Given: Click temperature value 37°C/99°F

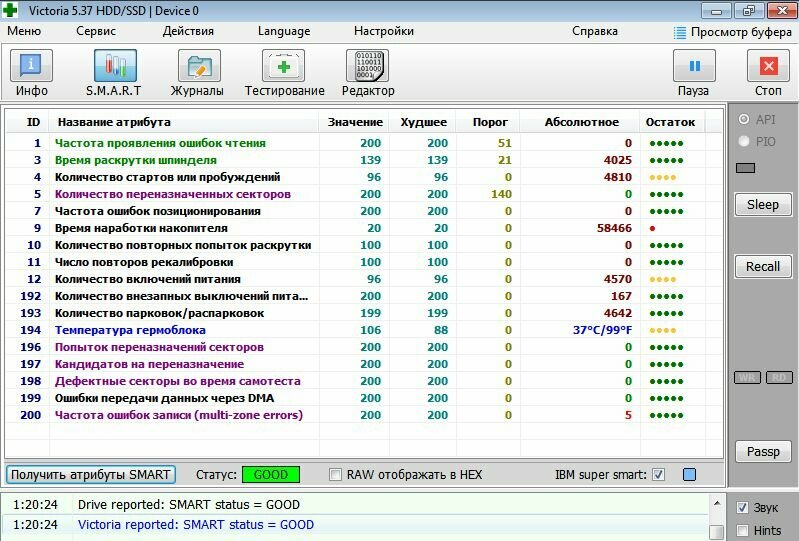Looking at the screenshot, I should [x=602, y=330].
